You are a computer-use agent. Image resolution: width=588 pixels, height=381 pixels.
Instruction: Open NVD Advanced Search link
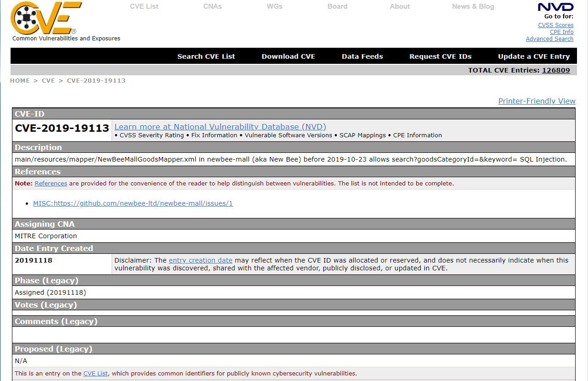pyautogui.click(x=550, y=39)
